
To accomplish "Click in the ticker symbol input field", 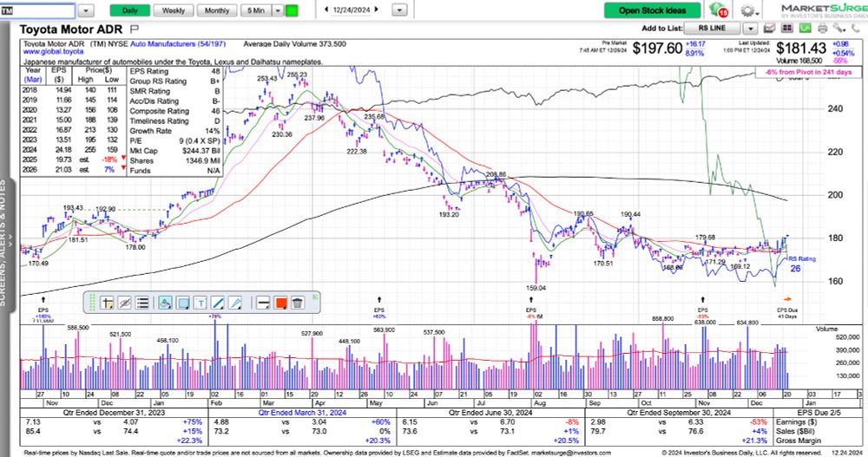I will pyautogui.click(x=37, y=10).
